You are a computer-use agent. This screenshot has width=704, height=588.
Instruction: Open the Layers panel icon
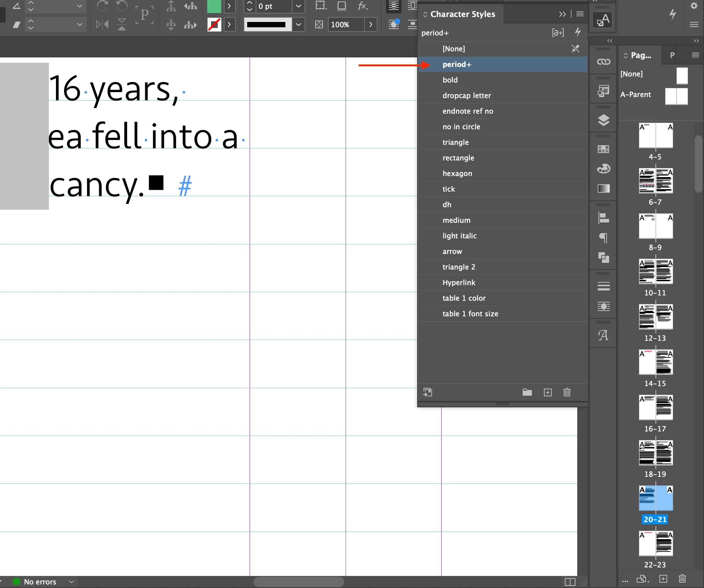click(603, 120)
